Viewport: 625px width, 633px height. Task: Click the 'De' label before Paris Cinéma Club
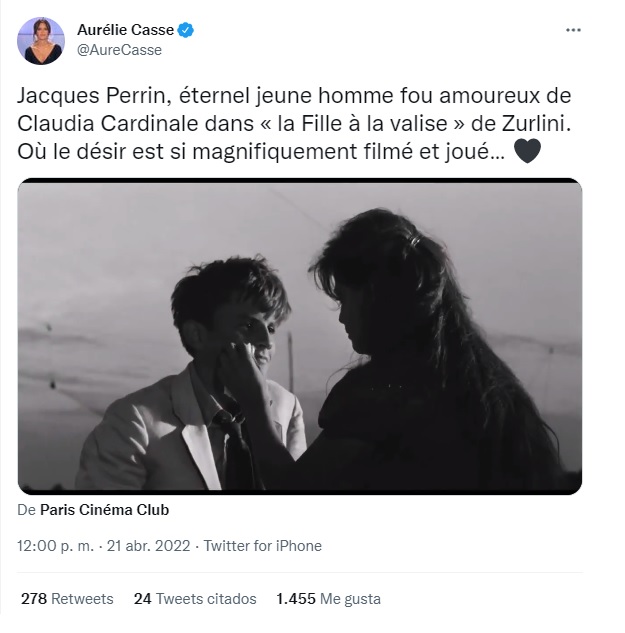[x=27, y=510]
